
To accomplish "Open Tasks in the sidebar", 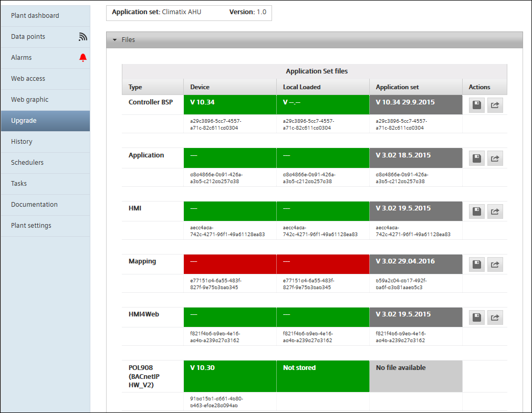I will coord(45,184).
